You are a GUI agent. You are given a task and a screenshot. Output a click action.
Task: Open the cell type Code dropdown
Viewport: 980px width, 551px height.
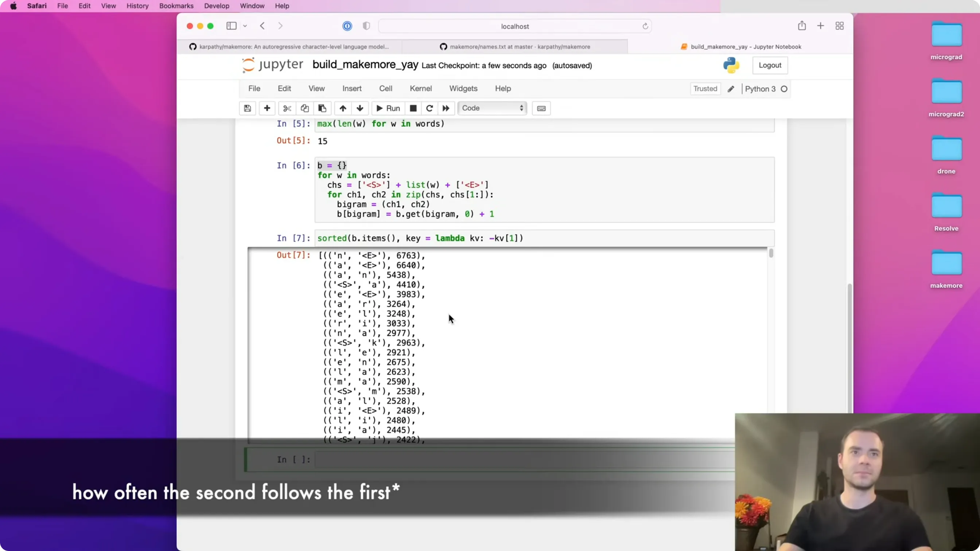pos(492,108)
